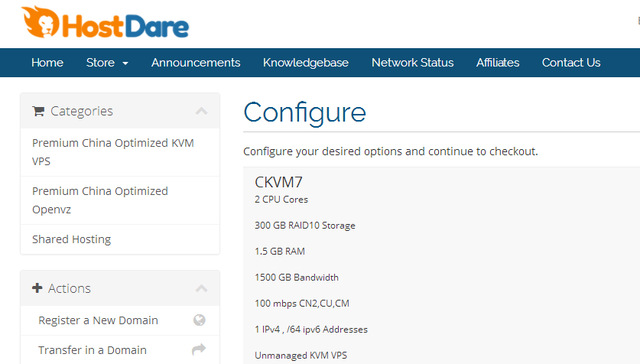This screenshot has height=364, width=640.
Task: Open the Store dropdown menu
Action: 107,62
